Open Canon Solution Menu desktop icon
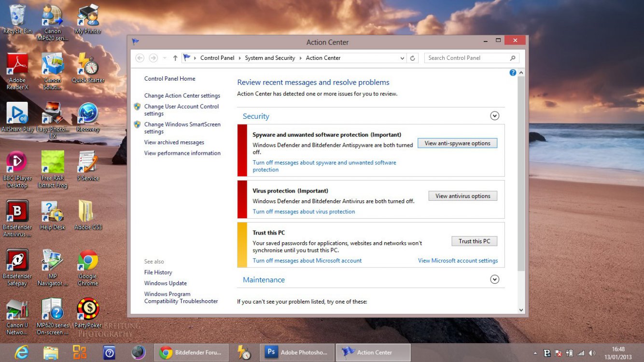 [x=53, y=71]
